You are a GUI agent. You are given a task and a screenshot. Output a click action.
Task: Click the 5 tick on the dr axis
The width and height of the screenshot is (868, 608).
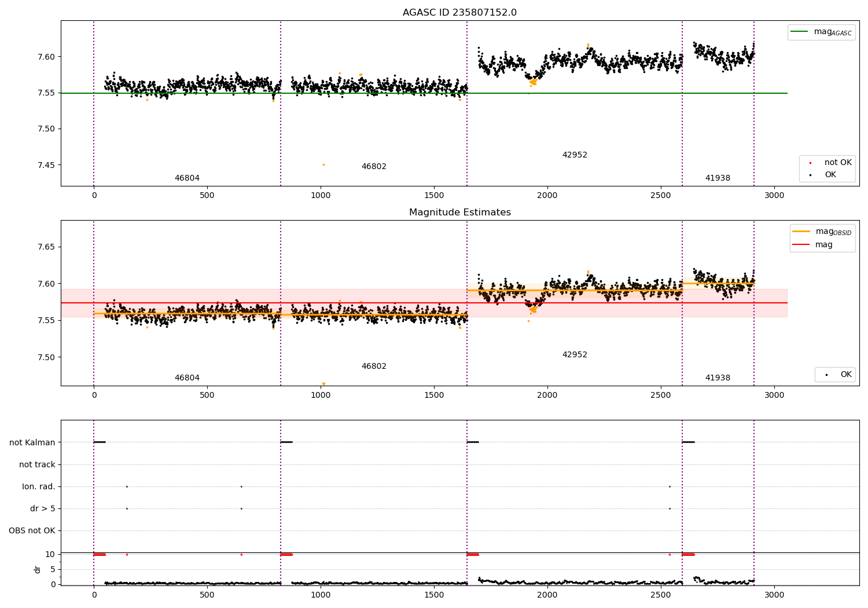53,569
